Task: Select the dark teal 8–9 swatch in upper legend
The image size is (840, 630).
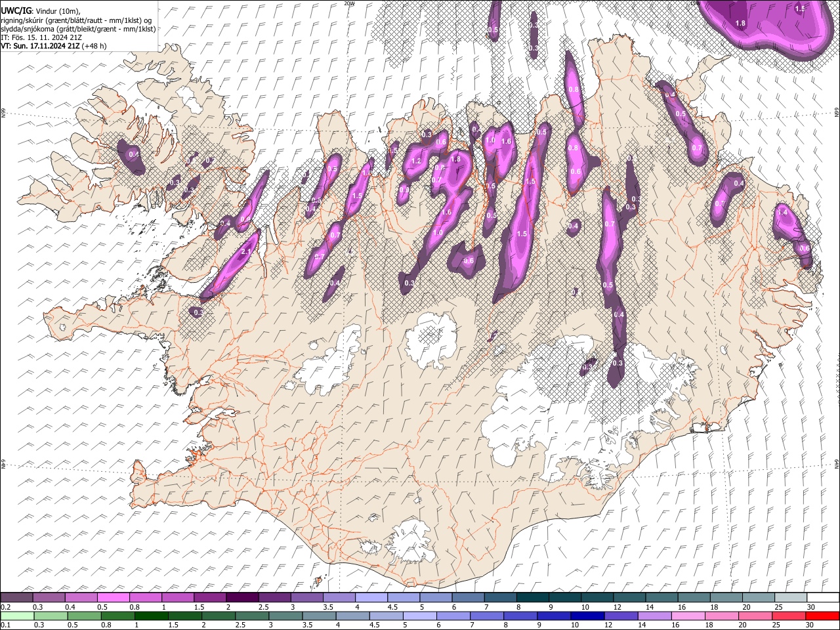Action: click(x=532, y=598)
